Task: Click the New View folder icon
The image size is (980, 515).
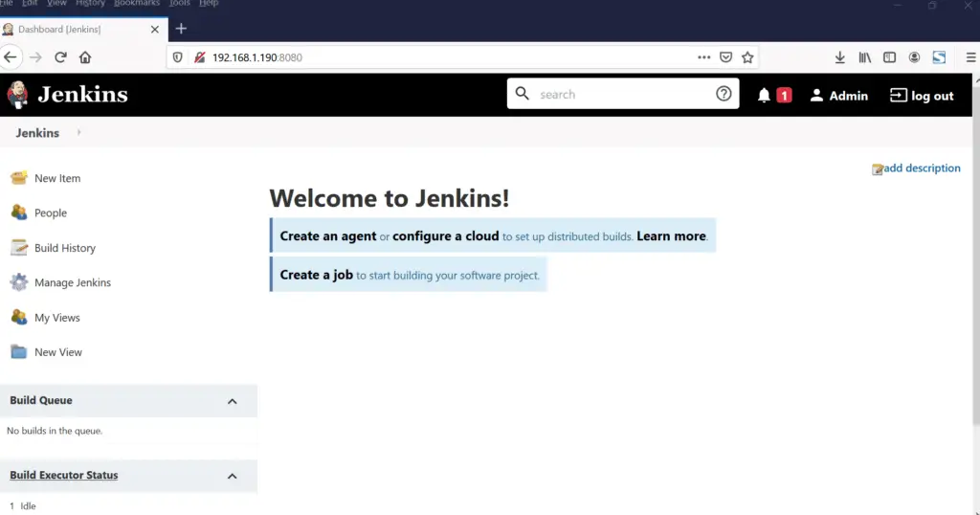Action: [x=18, y=352]
